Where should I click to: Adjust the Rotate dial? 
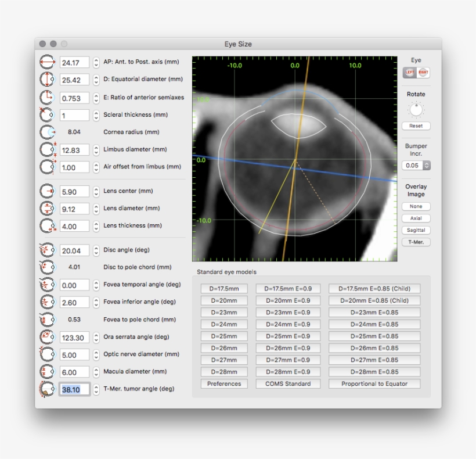click(x=416, y=110)
